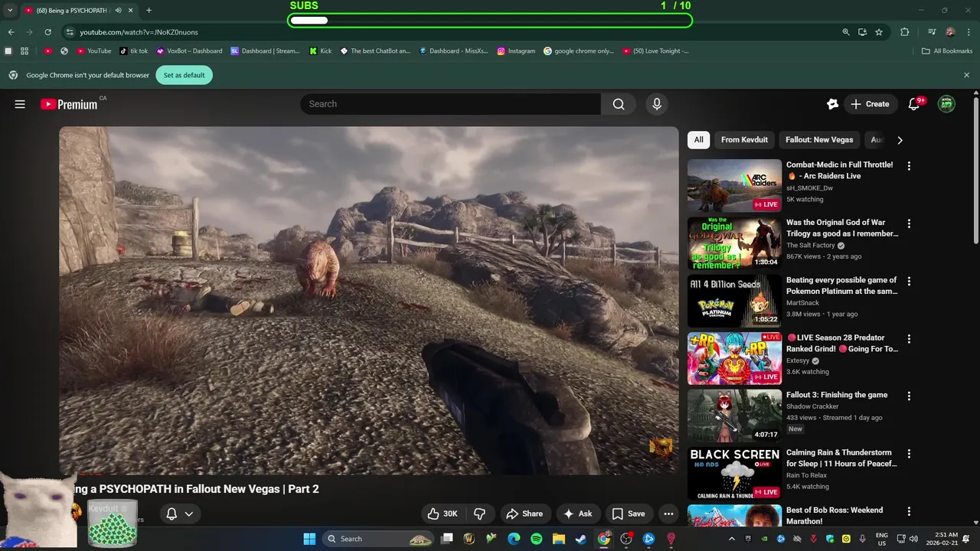The image size is (980, 551).
Task: Reload the page in Chrome
Action: tap(47, 32)
